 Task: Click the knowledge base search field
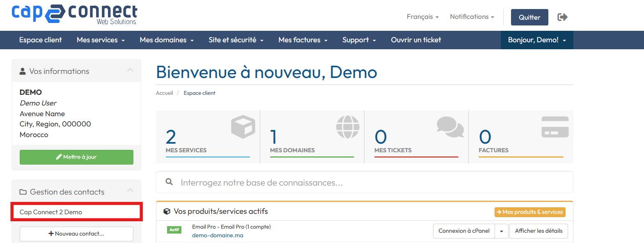coord(364,182)
